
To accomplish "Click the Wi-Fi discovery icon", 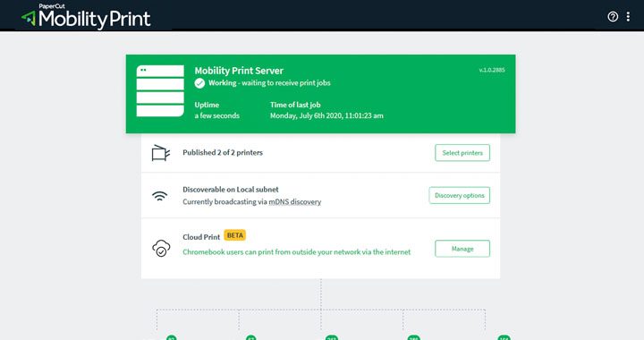I will (160, 196).
